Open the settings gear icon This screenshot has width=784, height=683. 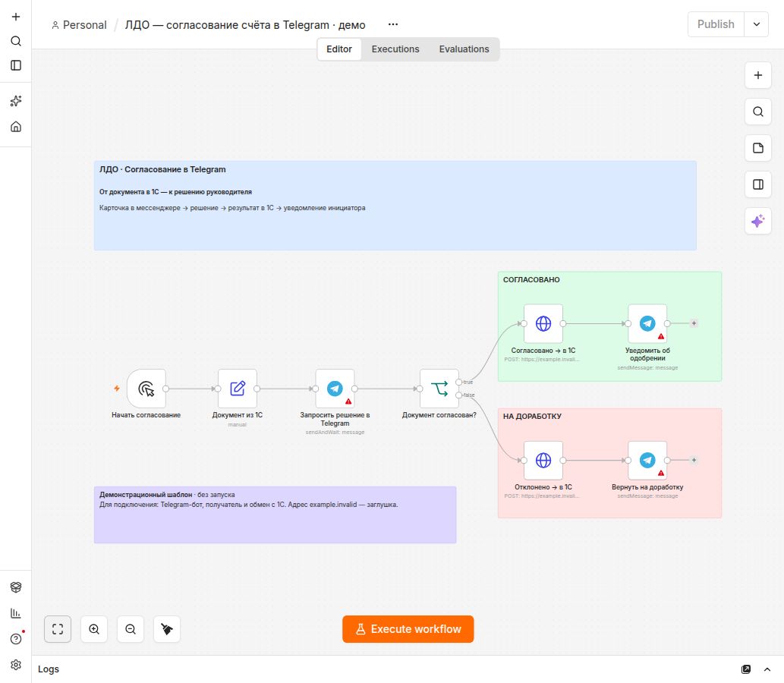[16, 665]
